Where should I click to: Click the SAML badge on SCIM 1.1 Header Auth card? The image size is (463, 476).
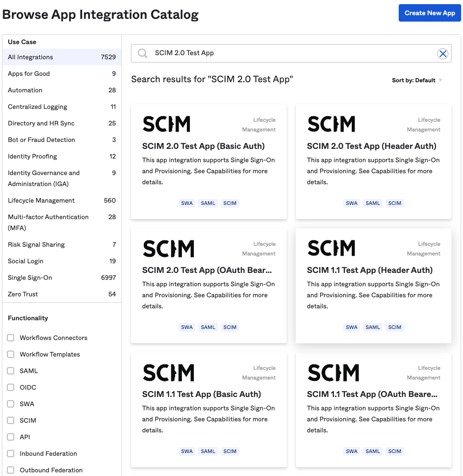(373, 327)
